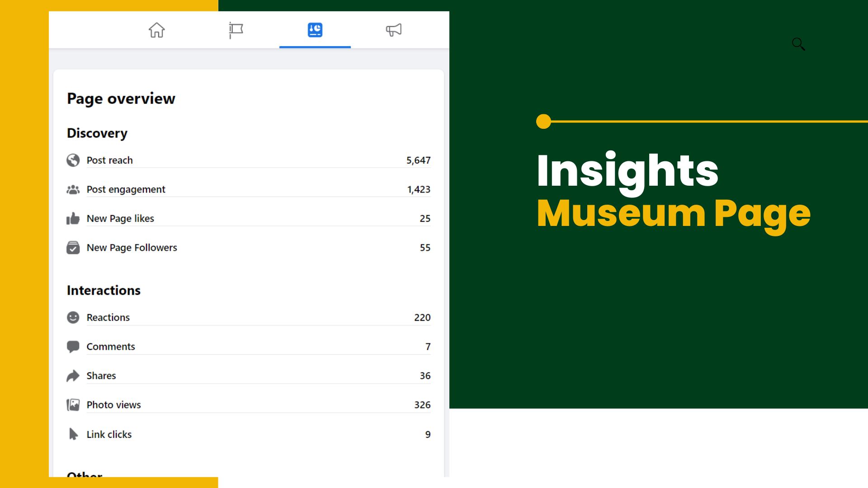Click the thumbs-up icon for New Page likes
868x488 pixels.
(73, 219)
